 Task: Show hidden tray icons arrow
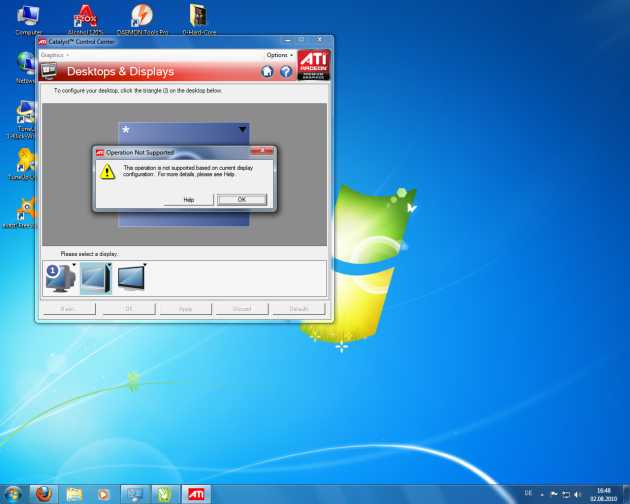[542, 494]
